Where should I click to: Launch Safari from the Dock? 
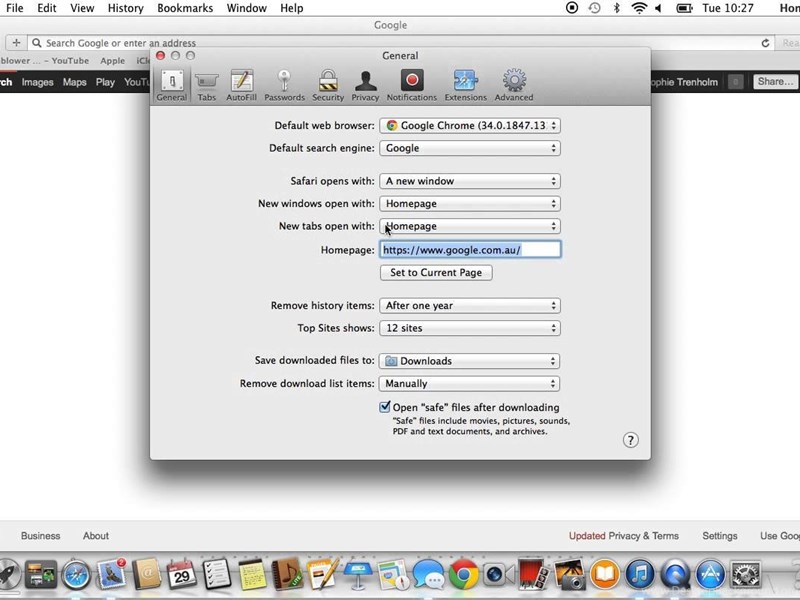tap(76, 574)
